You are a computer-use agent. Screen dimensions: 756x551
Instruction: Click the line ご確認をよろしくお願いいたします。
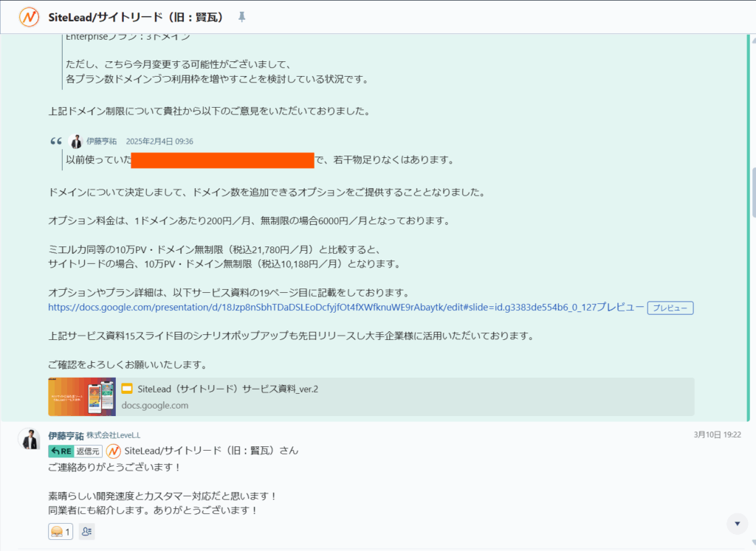tap(128, 364)
